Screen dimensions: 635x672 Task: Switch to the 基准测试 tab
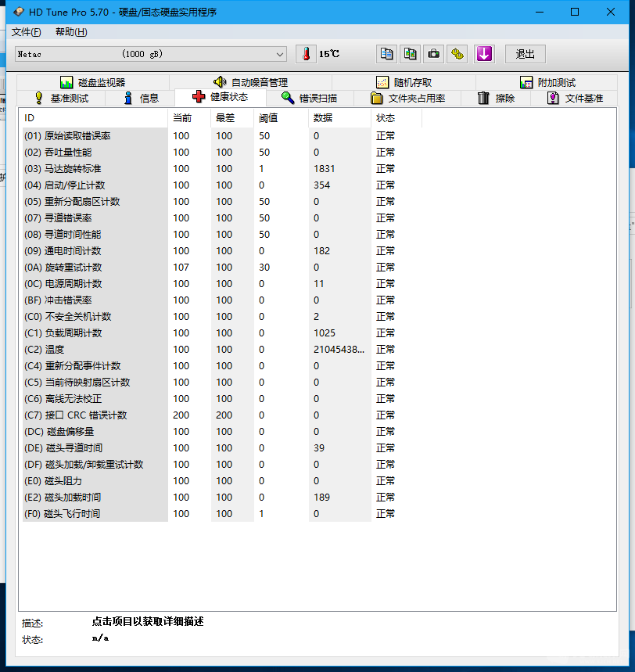tap(61, 98)
